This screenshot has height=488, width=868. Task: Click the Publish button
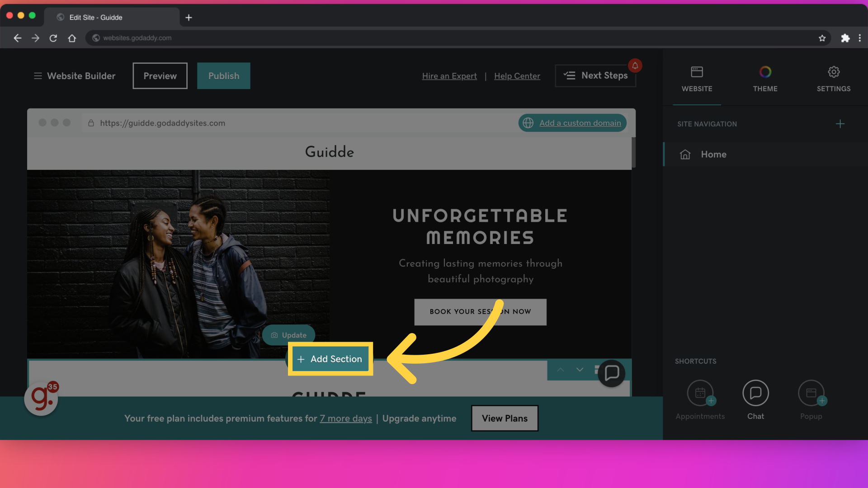224,75
